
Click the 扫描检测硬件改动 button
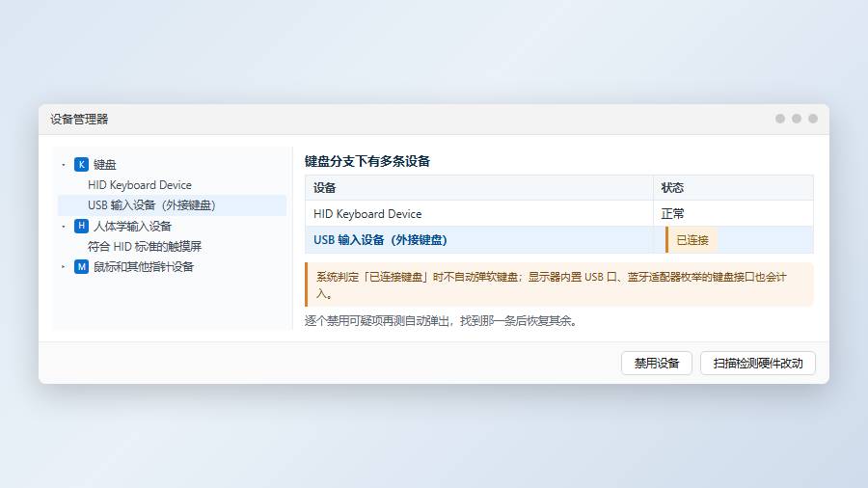coord(758,363)
